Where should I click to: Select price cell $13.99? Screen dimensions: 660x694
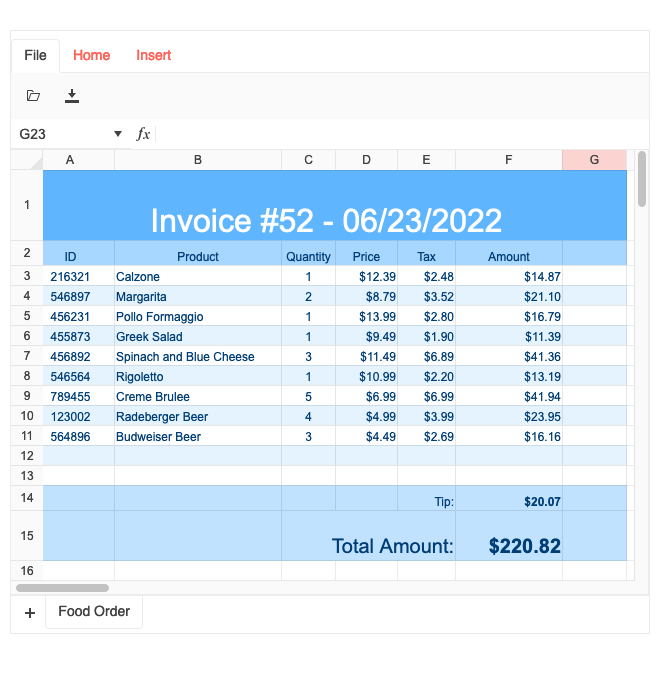[367, 316]
